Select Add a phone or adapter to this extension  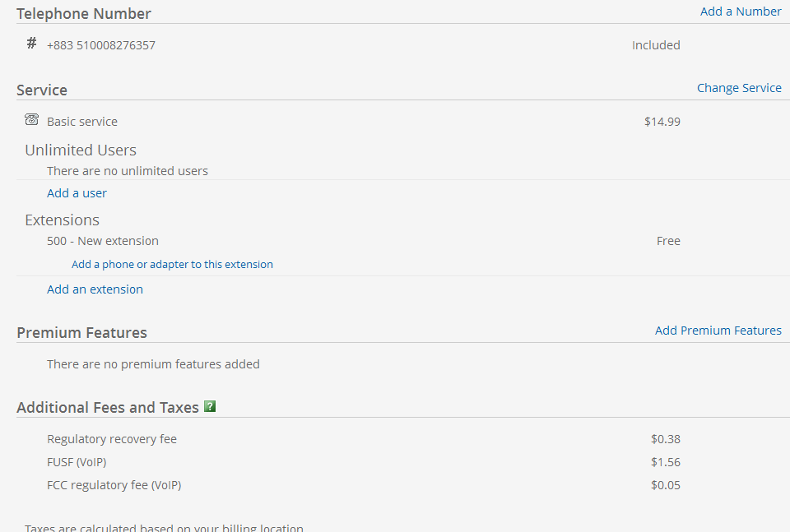pyautogui.click(x=172, y=264)
